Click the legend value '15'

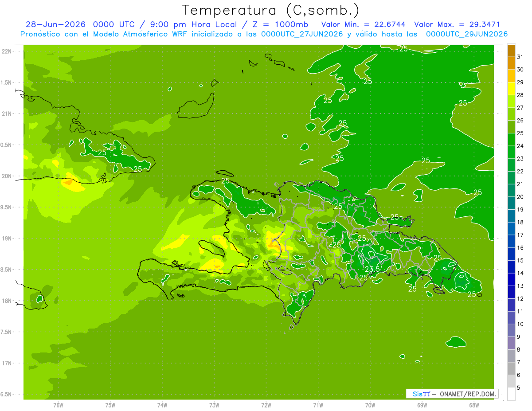point(520,260)
